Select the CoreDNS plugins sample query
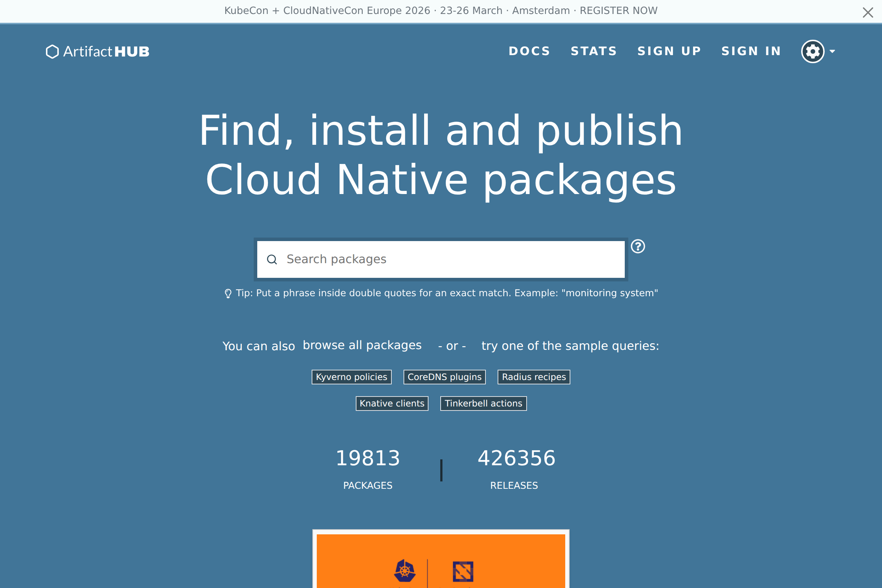 (444, 377)
